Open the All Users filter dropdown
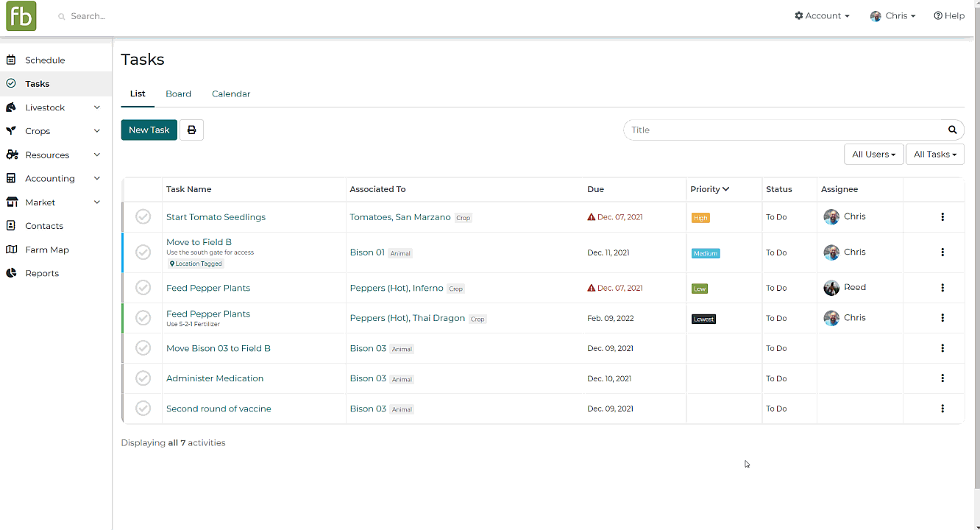Screen dimensions: 980x530 pos(873,155)
